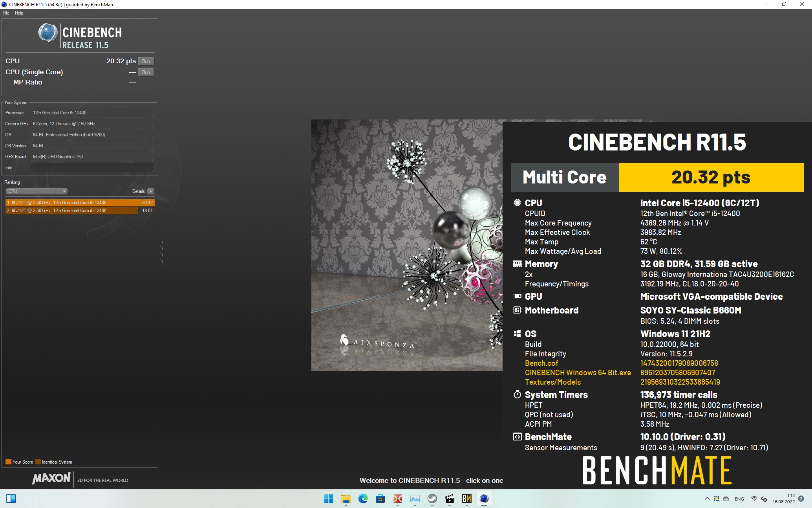
Task: Click the Identical System legend swatch
Action: 38,462
